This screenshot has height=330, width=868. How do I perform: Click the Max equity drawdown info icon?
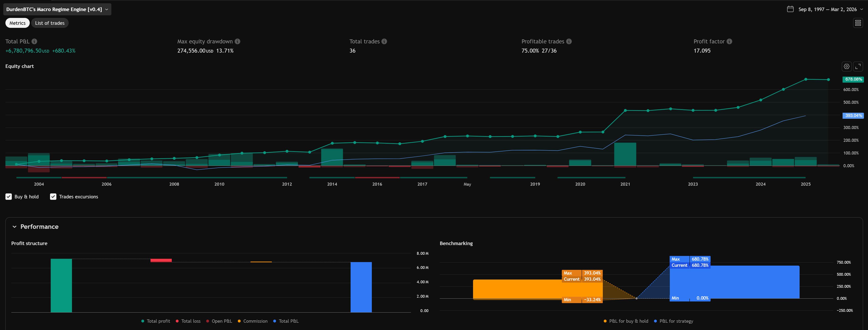238,41
